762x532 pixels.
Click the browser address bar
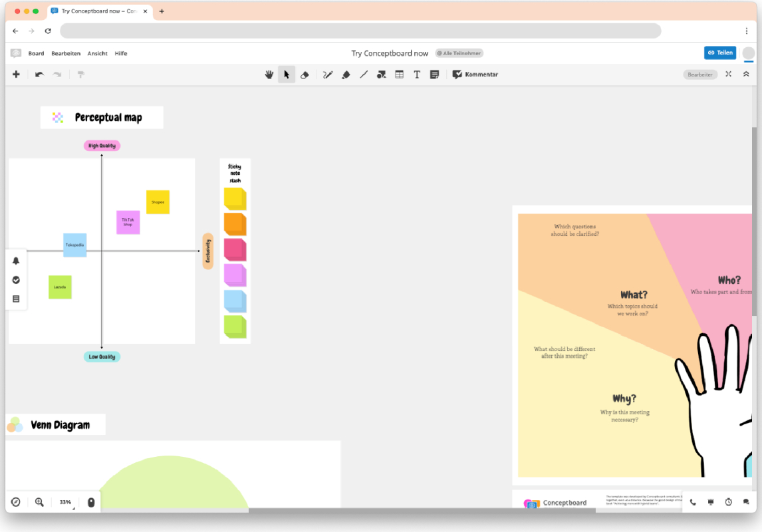[x=360, y=31]
